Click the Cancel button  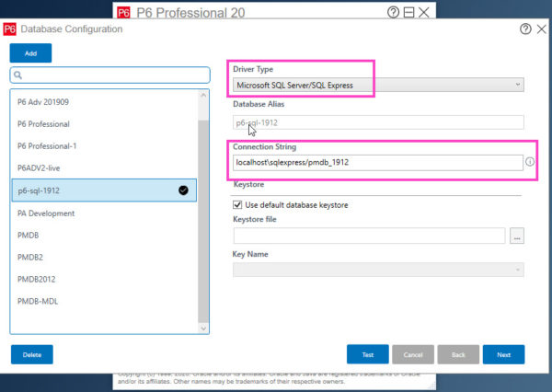pyautogui.click(x=413, y=354)
